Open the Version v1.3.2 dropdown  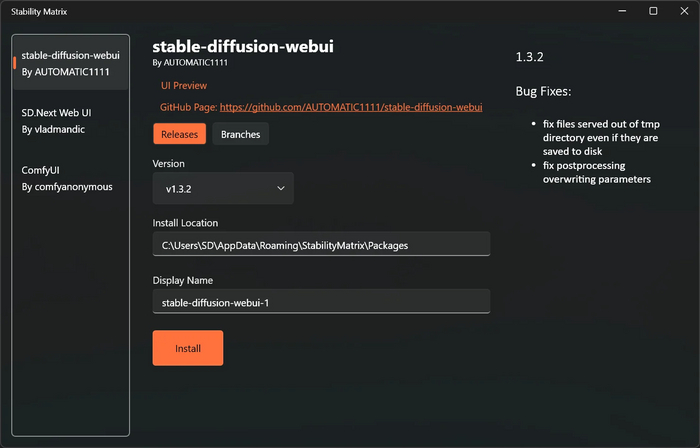click(222, 188)
